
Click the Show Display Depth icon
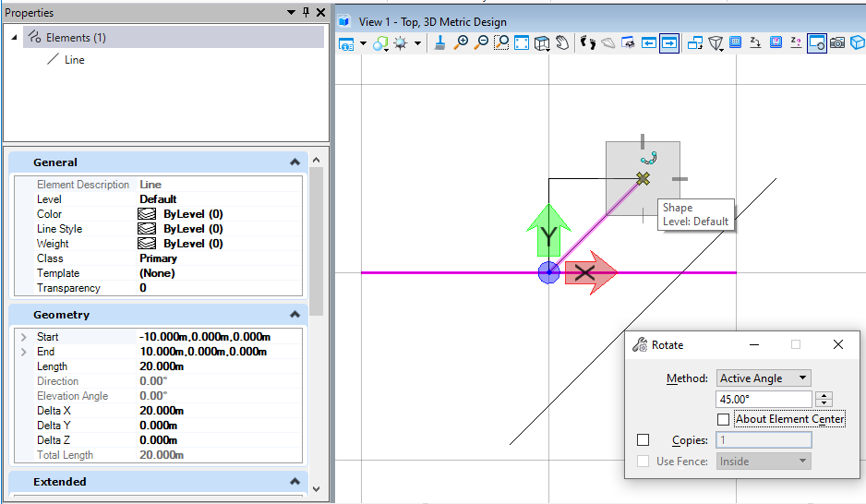(776, 42)
